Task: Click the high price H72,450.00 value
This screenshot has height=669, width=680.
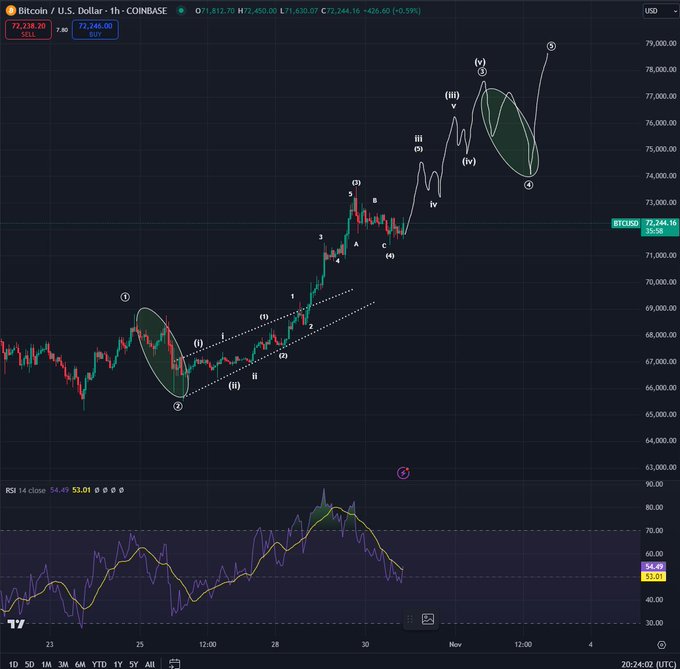Action: (257, 11)
